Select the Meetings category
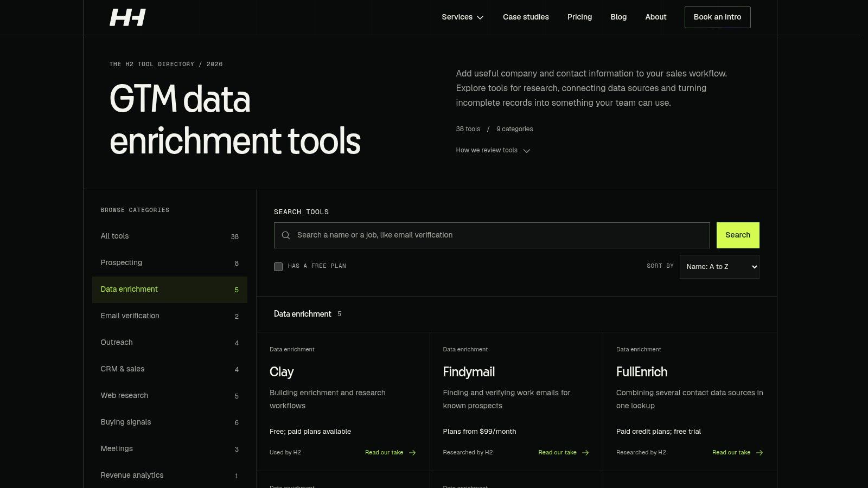The height and width of the screenshot is (488, 868). [170, 449]
